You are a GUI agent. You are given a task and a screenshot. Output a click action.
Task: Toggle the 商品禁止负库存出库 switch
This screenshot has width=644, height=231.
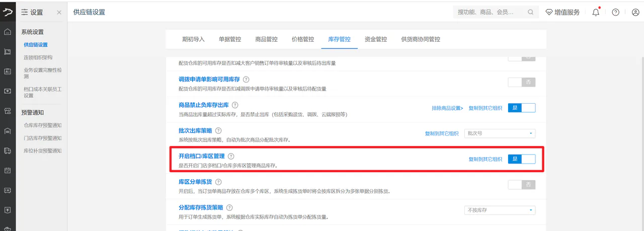[x=522, y=108]
